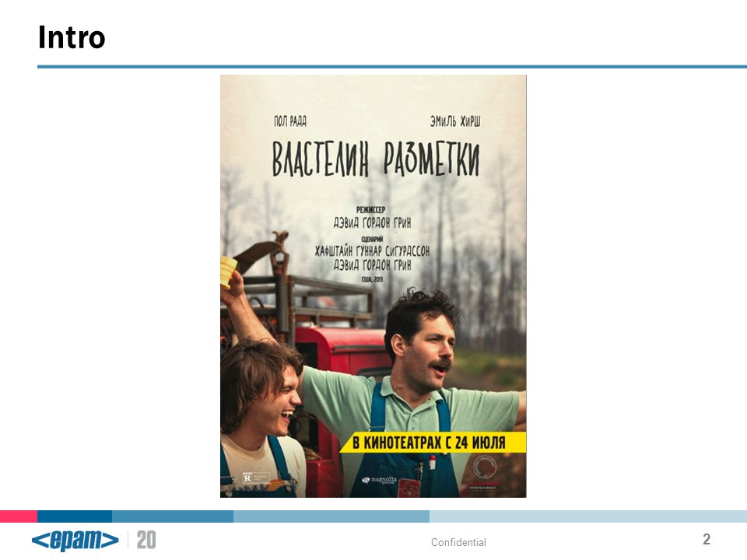
Task: Click screenwriter name ХАФШТАЙН ГУННАР СИГУРДССОН
Action: (x=372, y=251)
